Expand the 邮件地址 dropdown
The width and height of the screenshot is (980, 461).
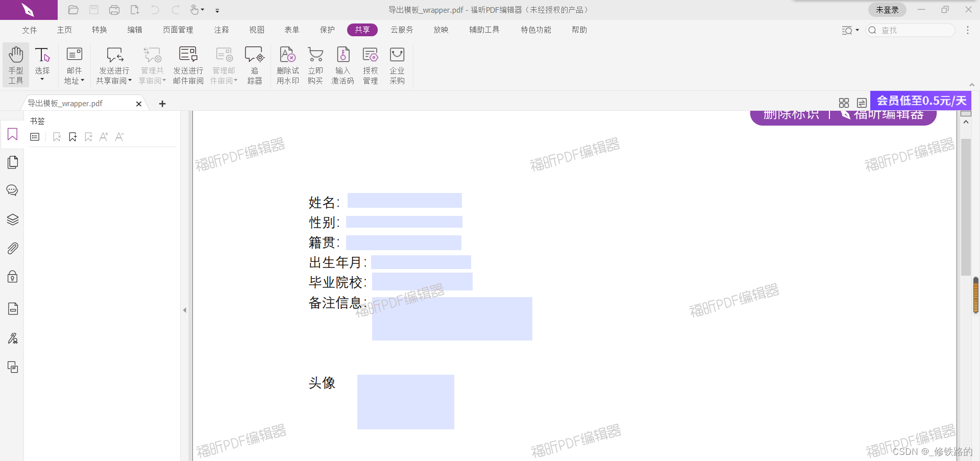pos(81,80)
